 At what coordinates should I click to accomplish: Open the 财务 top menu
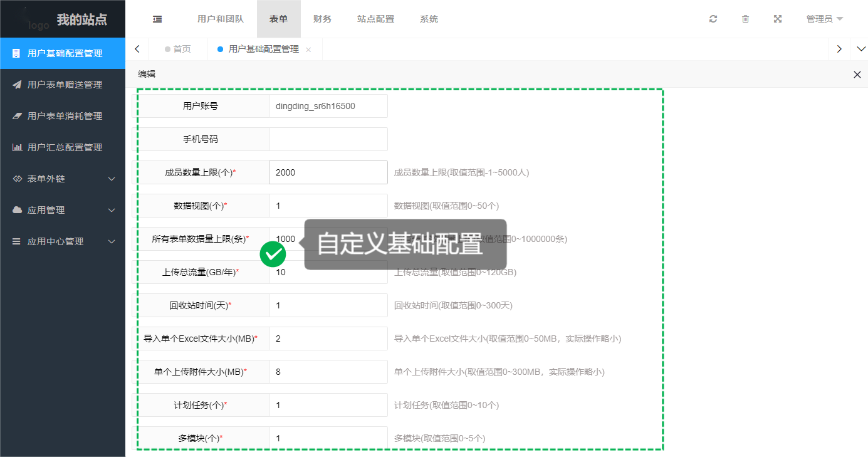[322, 19]
